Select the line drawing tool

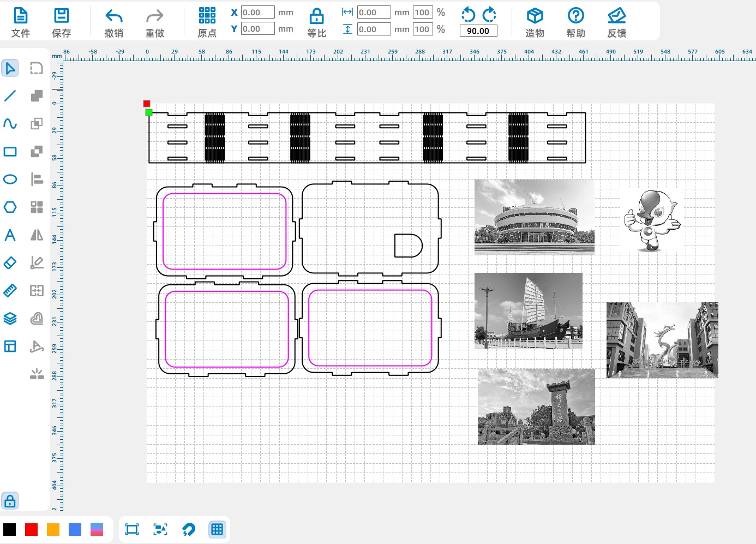(x=10, y=96)
